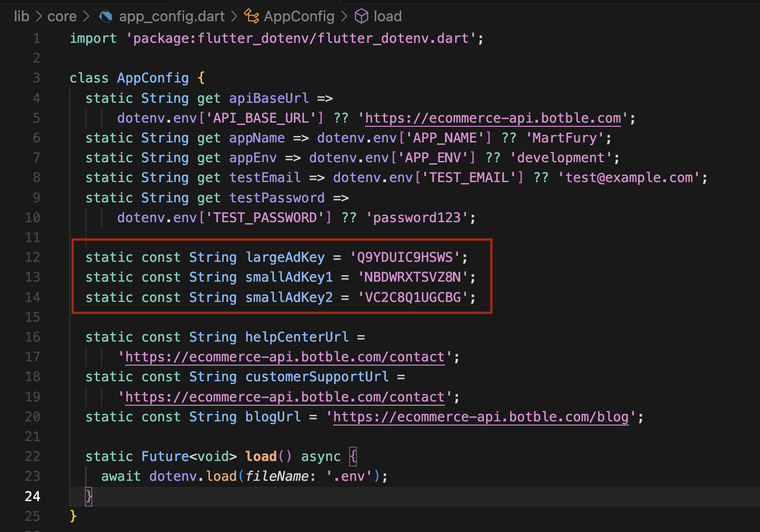Click the 'MartFury' string on line 6

pyautogui.click(x=565, y=138)
